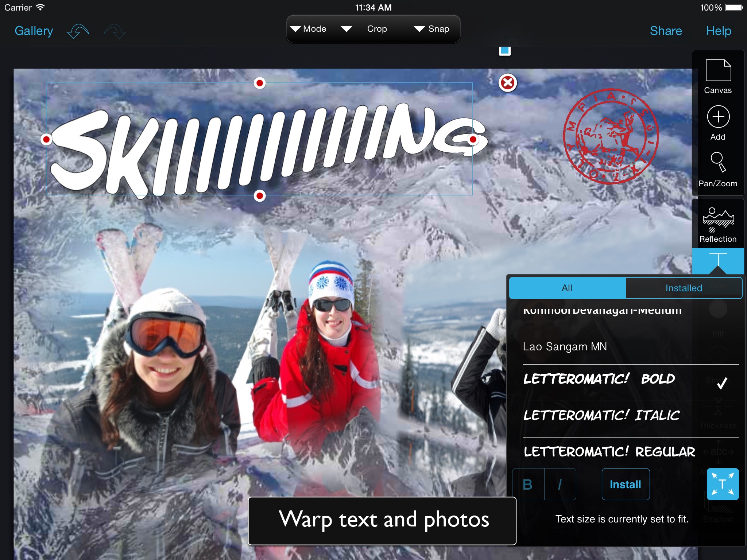Screen dimensions: 747x560
Task: Toggle bold B style button
Action: [x=528, y=485]
